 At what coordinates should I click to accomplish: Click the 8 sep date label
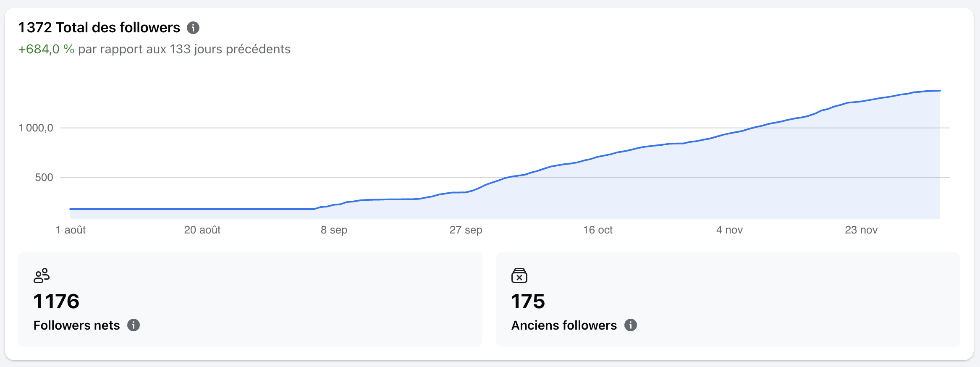coord(334,230)
